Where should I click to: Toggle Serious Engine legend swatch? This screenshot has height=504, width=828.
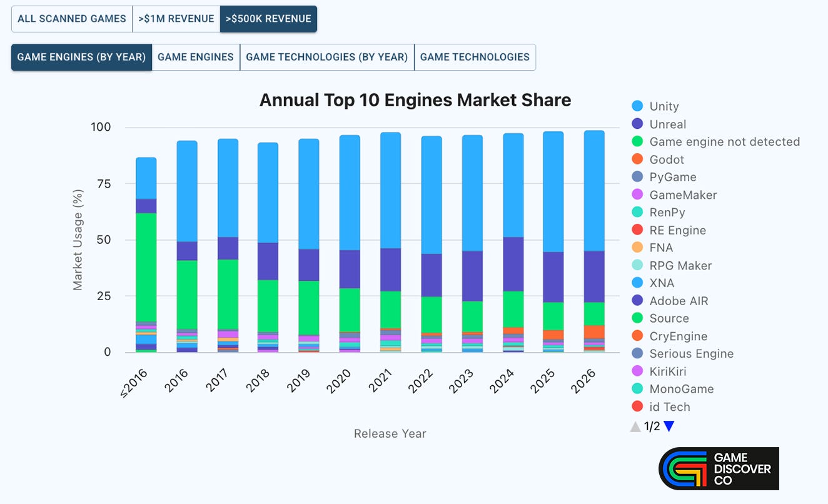click(637, 354)
